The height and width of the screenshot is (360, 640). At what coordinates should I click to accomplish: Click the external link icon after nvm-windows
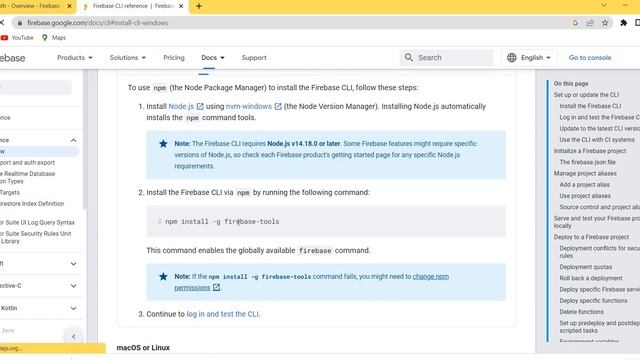[278, 106]
